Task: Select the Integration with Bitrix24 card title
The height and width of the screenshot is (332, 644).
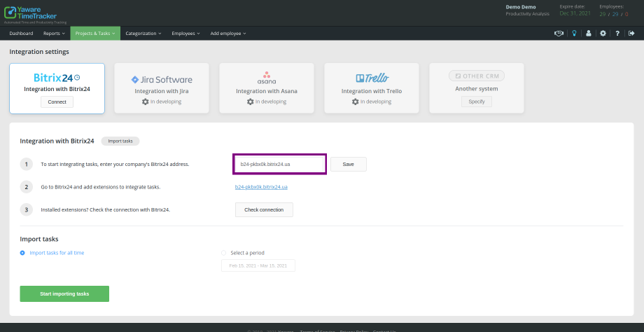Action: [x=57, y=89]
